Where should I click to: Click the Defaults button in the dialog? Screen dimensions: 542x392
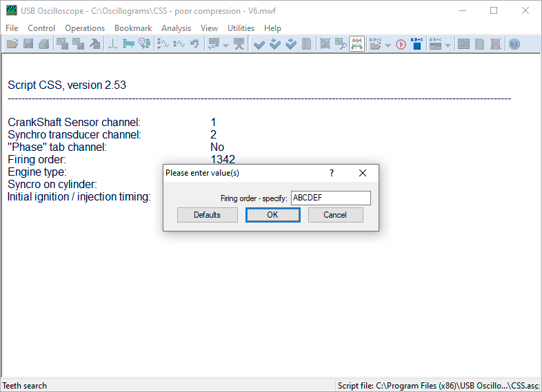click(207, 215)
